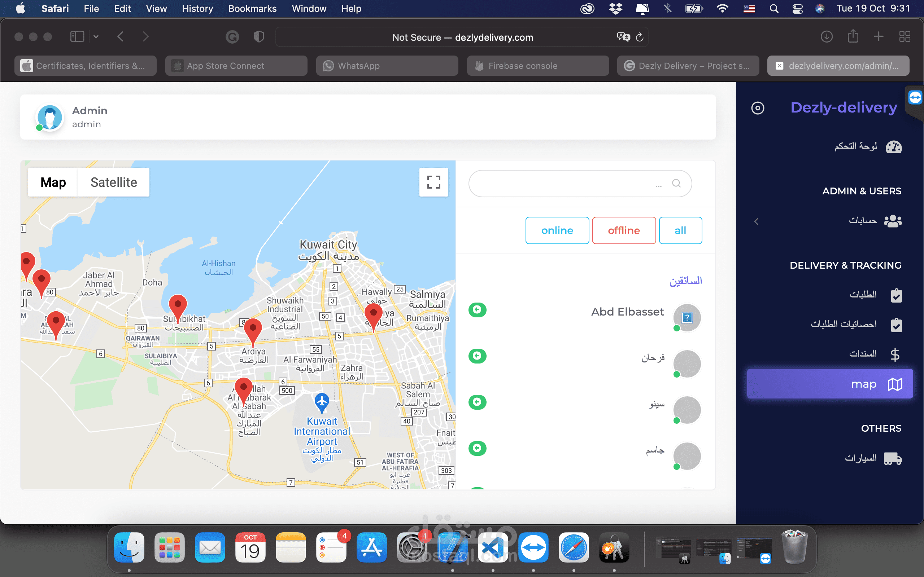Screen dimensions: 924x577
Task: Click the dashboard gauge icon in sidebar
Action: click(893, 147)
